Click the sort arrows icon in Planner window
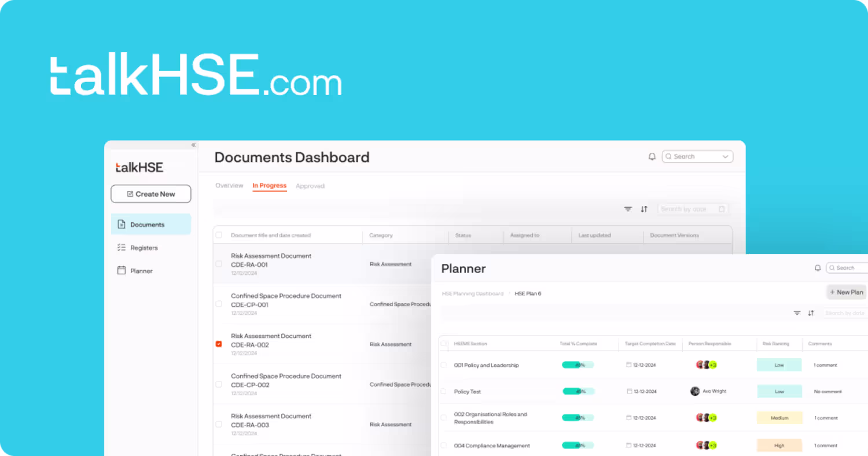This screenshot has height=456, width=868. (811, 313)
